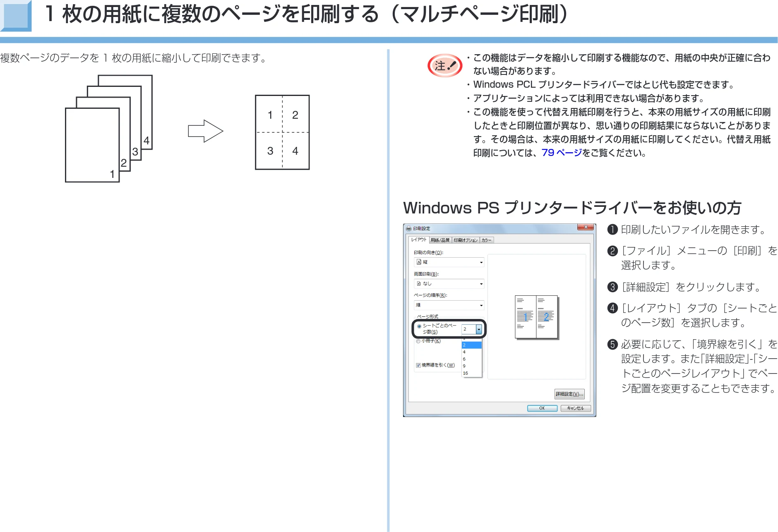The height and width of the screenshot is (532, 778).
Task: Pick 2 in the pages-per-sheet list
Action: [x=472, y=345]
